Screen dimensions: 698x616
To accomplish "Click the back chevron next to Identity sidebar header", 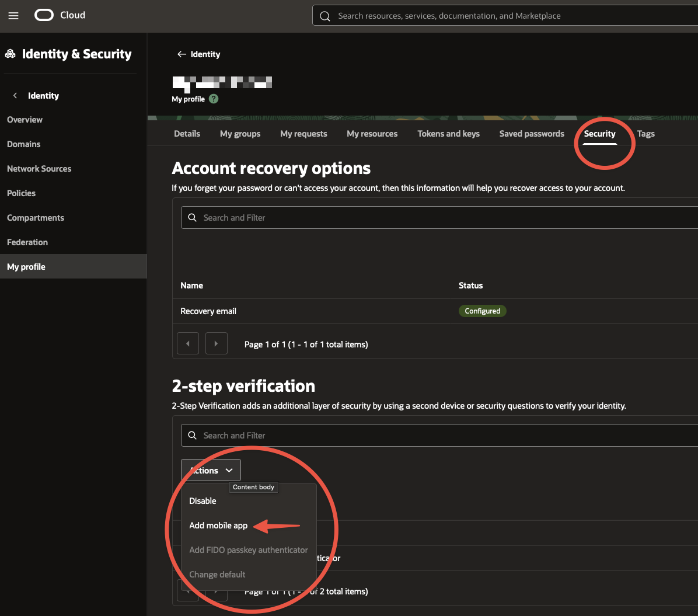I will coord(14,96).
